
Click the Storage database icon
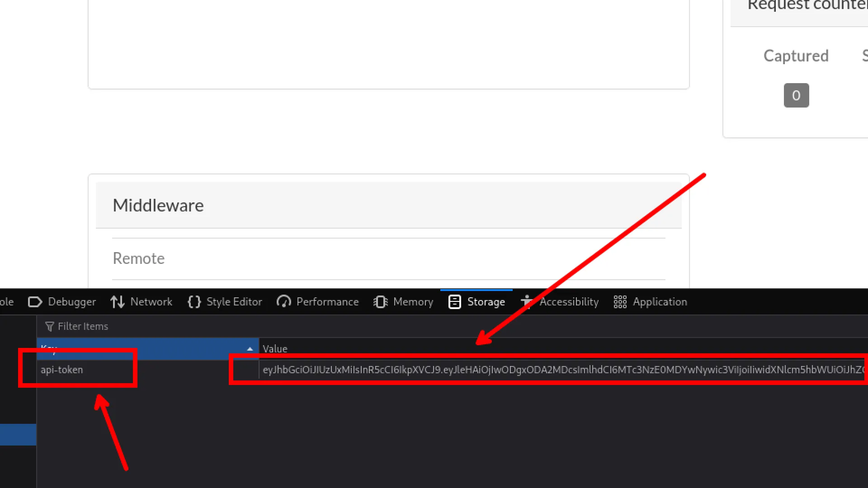[455, 302]
